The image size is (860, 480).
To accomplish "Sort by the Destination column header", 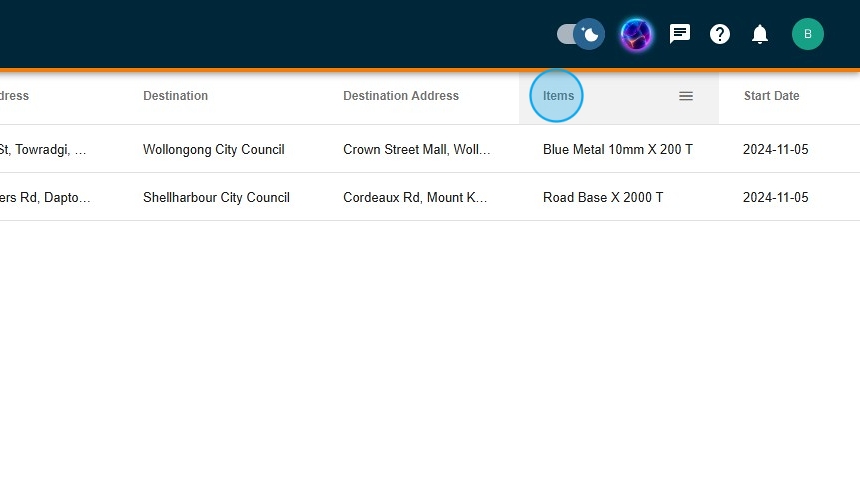I will tap(175, 96).
